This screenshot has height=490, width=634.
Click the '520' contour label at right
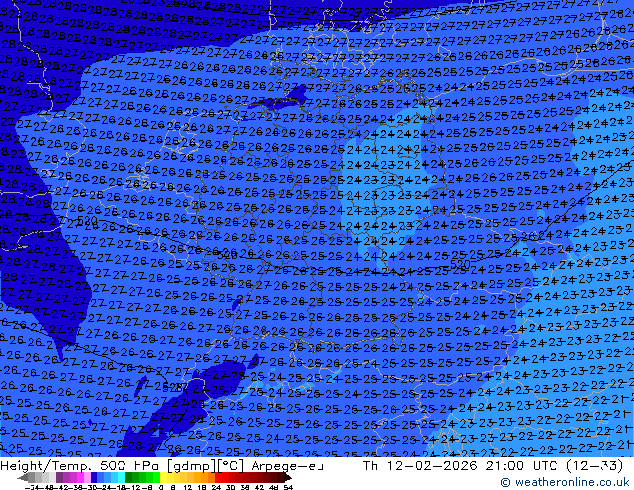click(x=460, y=264)
